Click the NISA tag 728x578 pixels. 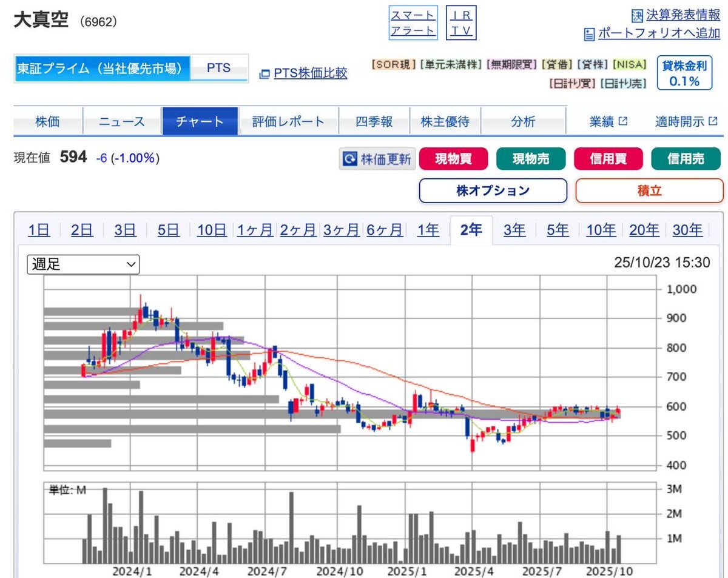[629, 64]
